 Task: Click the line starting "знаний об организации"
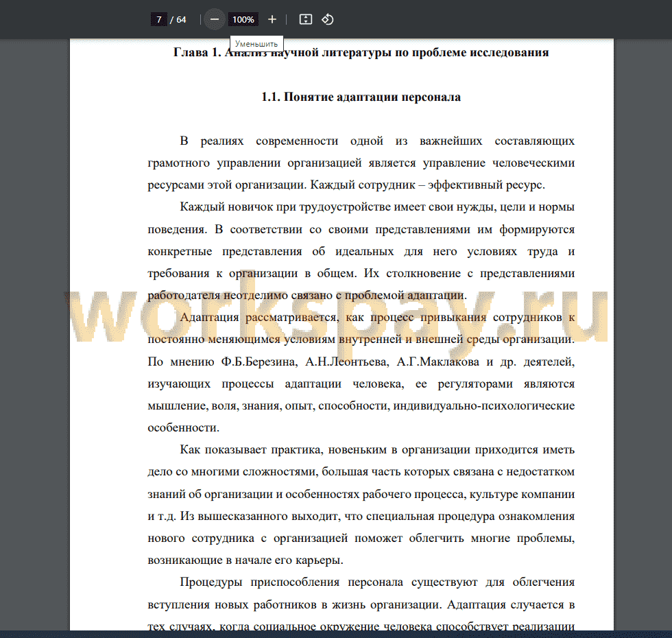[361, 495]
